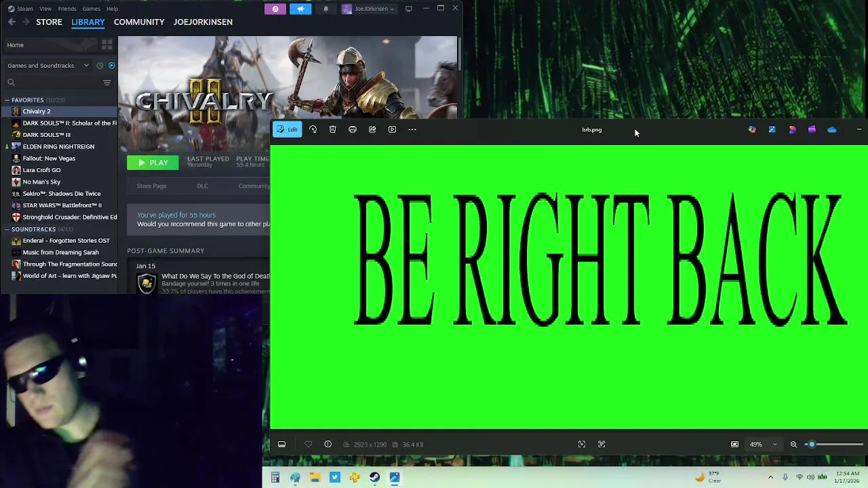Open the What Do We Say achievement icon
The image size is (868, 488).
pyautogui.click(x=146, y=283)
